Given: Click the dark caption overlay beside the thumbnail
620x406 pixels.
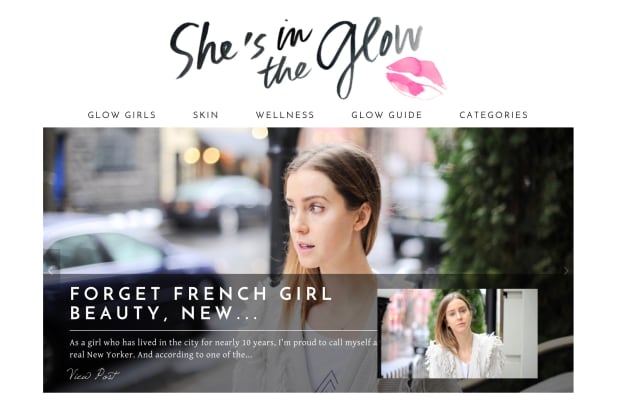Looking at the screenshot, I should pyautogui.click(x=210, y=333).
